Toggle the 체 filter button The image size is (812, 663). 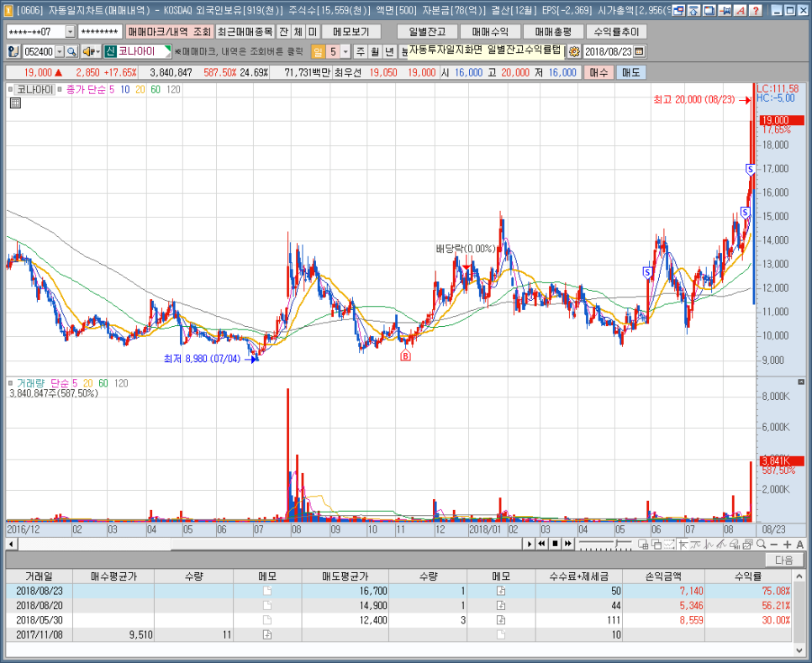(298, 32)
